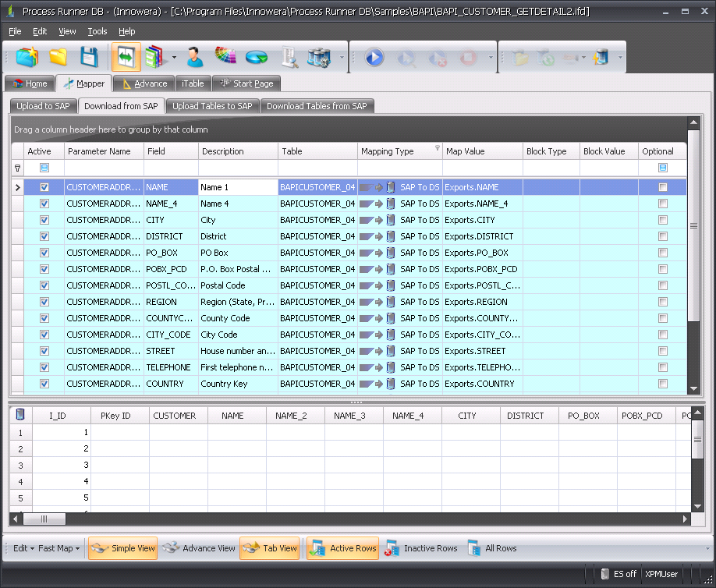Viewport: 716px width, 588px height.
Task: Click scroll down arrow of mapping grid
Action: tap(693, 388)
